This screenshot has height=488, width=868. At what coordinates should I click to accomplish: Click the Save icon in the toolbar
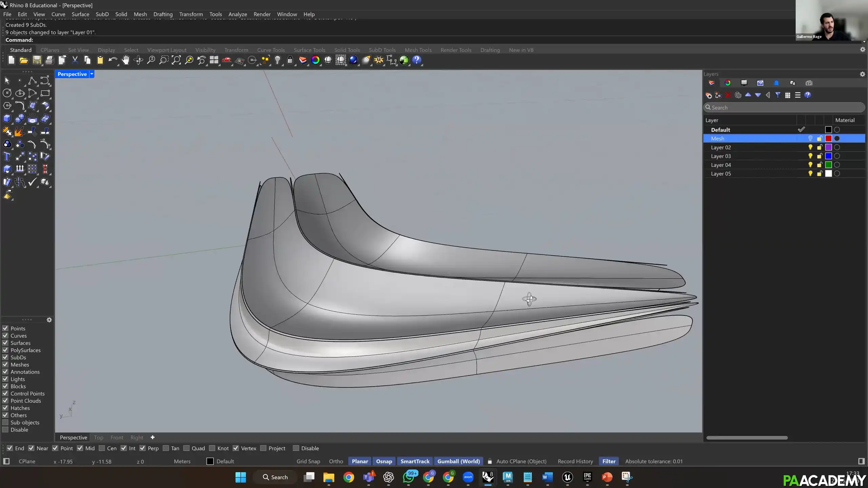(x=37, y=60)
